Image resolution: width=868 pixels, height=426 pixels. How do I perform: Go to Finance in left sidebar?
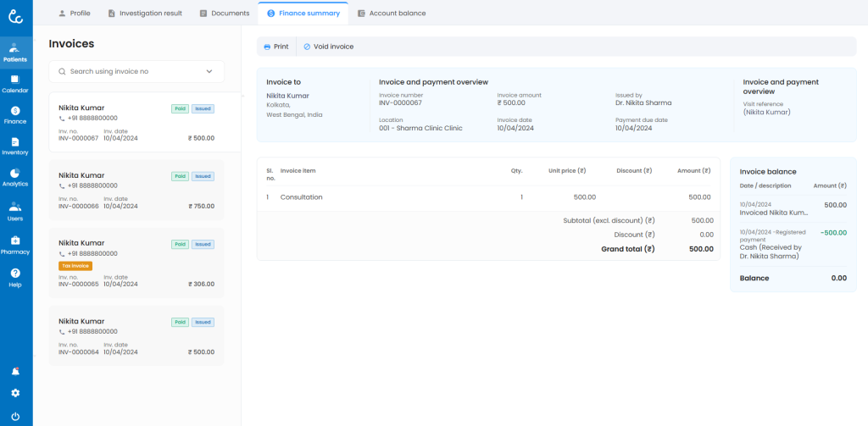(x=15, y=114)
